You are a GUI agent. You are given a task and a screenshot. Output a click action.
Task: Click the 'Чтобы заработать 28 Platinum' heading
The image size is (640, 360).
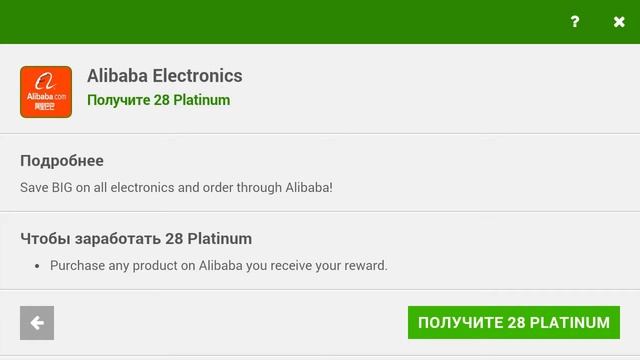(136, 239)
